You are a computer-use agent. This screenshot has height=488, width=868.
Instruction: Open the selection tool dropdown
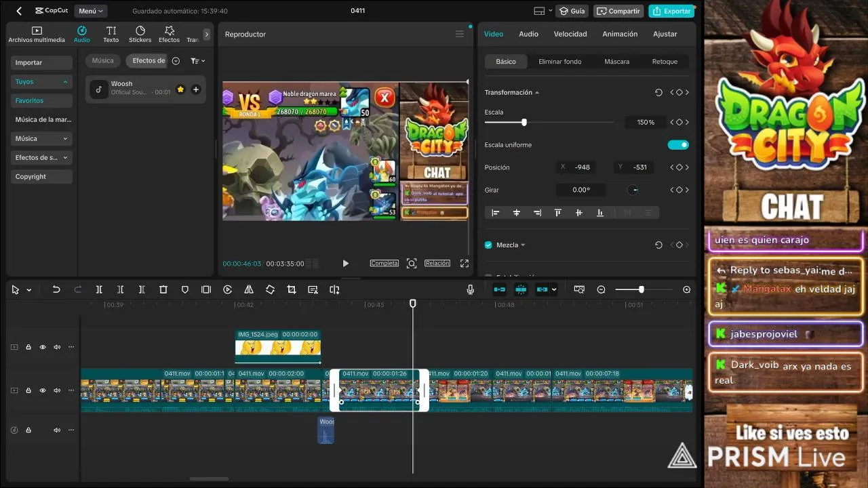[x=28, y=290]
